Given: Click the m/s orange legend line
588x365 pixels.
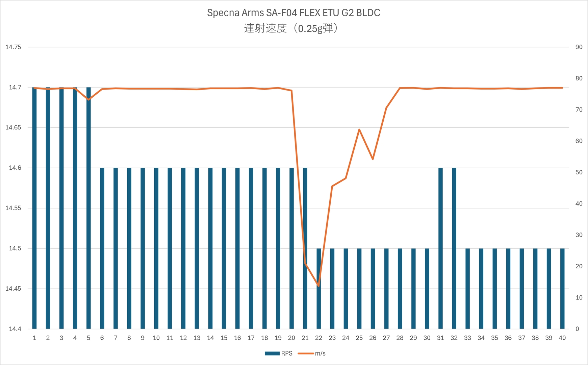Looking at the screenshot, I should [x=306, y=354].
